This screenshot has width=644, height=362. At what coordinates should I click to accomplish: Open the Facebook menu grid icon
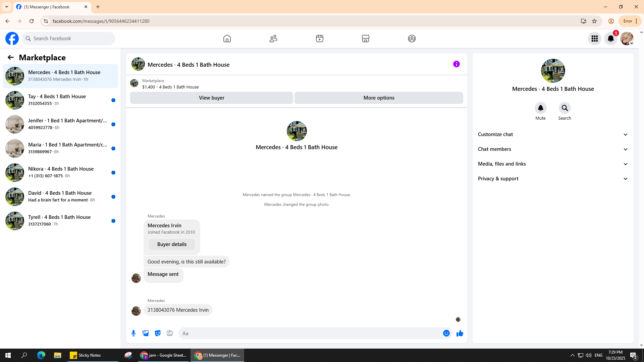tap(594, 39)
